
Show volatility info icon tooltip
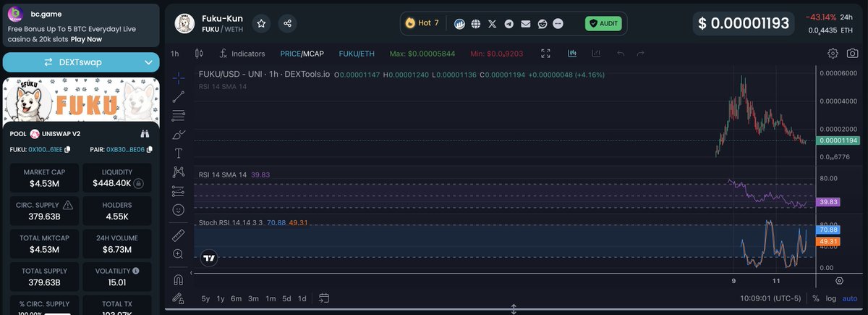pos(136,272)
